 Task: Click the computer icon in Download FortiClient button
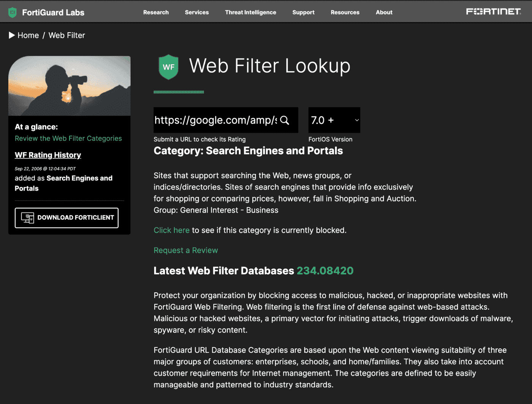27,218
